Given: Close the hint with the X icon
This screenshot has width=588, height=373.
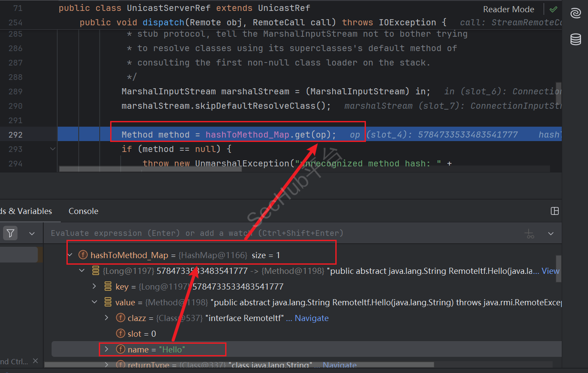Looking at the screenshot, I should coord(35,361).
